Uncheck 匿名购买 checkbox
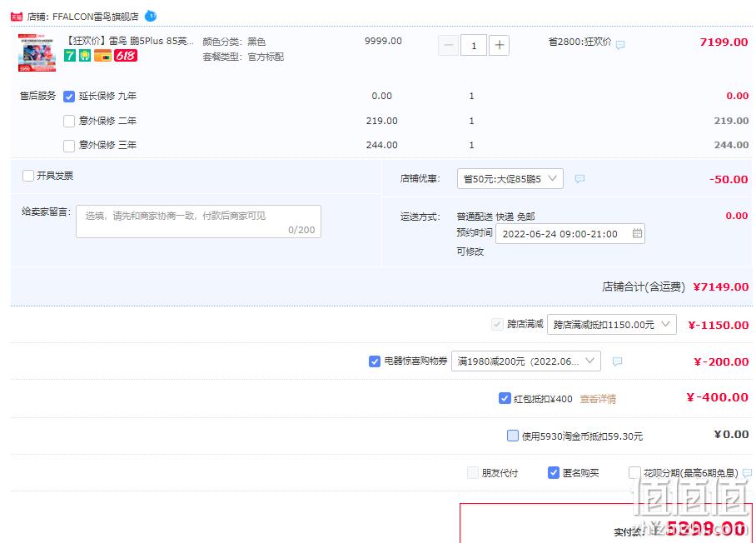This screenshot has height=543, width=756. (x=554, y=472)
